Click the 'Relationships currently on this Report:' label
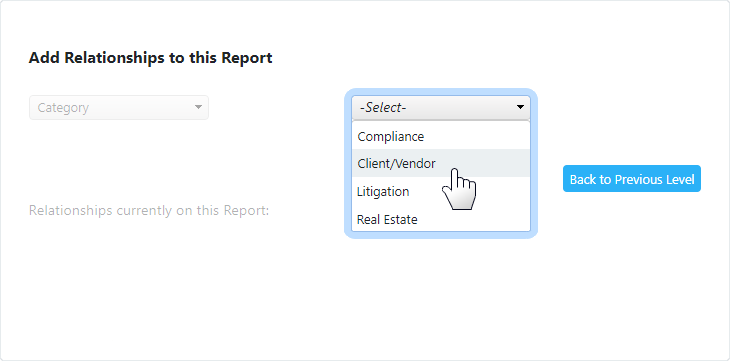 149,210
